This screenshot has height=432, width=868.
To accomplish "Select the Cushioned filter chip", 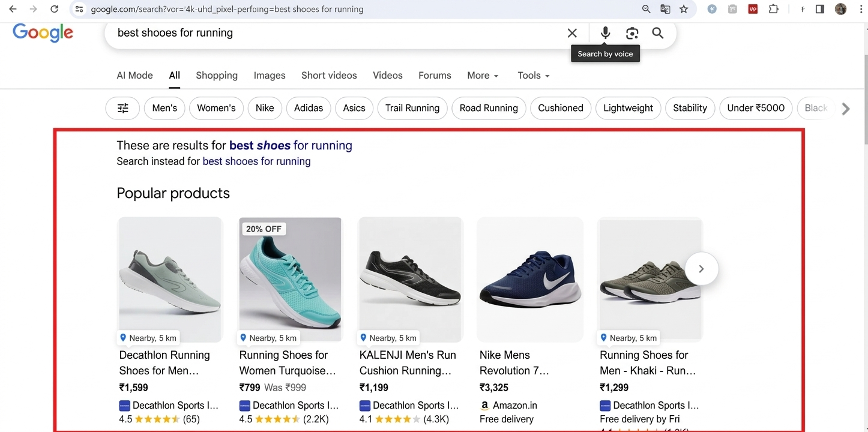I will [x=560, y=108].
